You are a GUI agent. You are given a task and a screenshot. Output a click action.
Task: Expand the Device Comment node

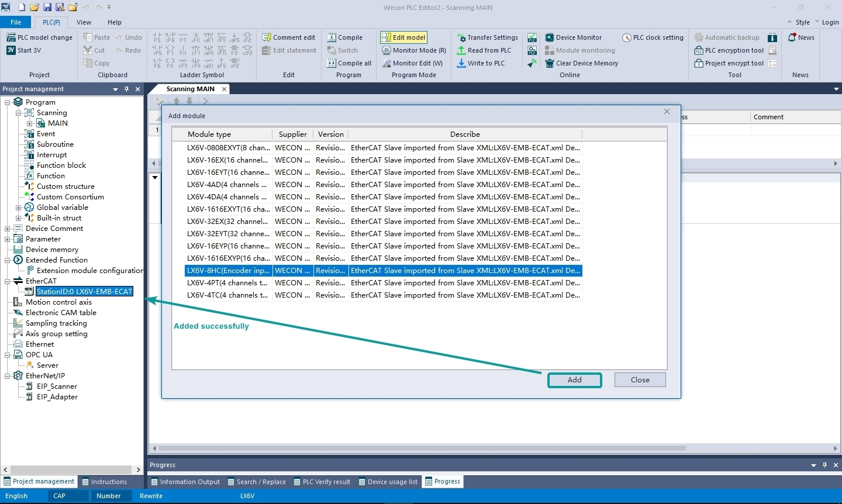[x=8, y=229]
